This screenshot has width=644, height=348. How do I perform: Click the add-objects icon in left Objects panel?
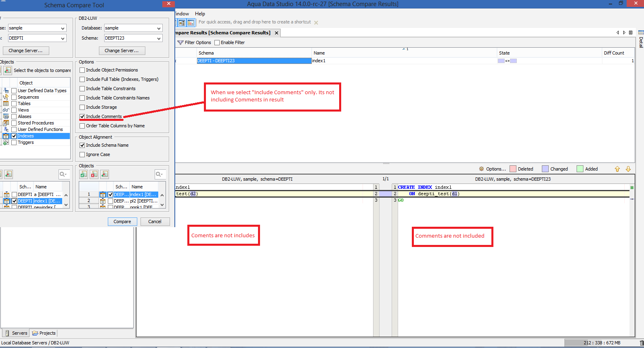pos(8,174)
